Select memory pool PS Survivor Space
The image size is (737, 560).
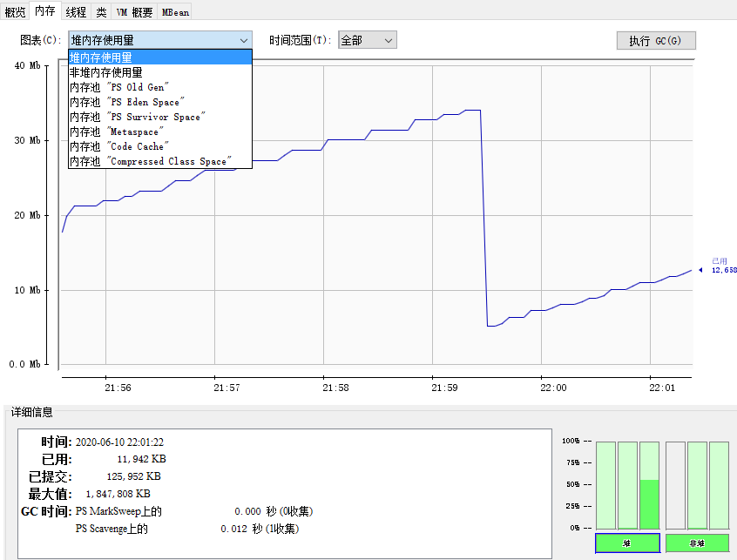[x=159, y=117]
